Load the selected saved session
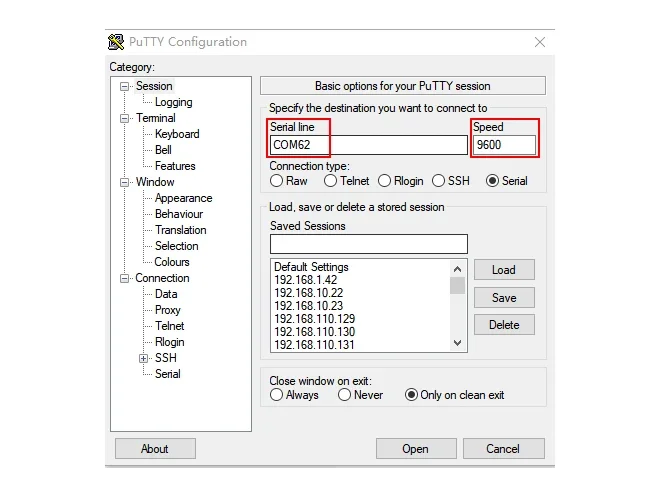This screenshot has height=504, width=656. [x=504, y=270]
